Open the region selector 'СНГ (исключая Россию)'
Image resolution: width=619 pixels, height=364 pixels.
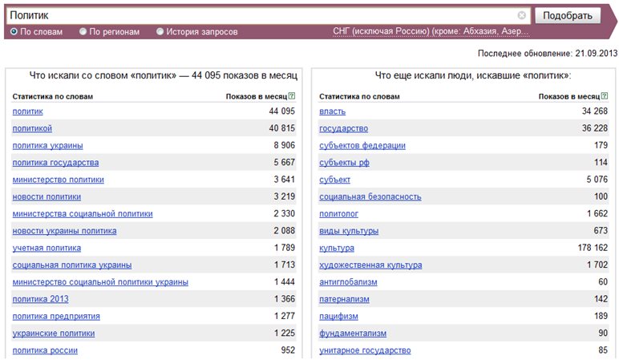[x=431, y=31]
